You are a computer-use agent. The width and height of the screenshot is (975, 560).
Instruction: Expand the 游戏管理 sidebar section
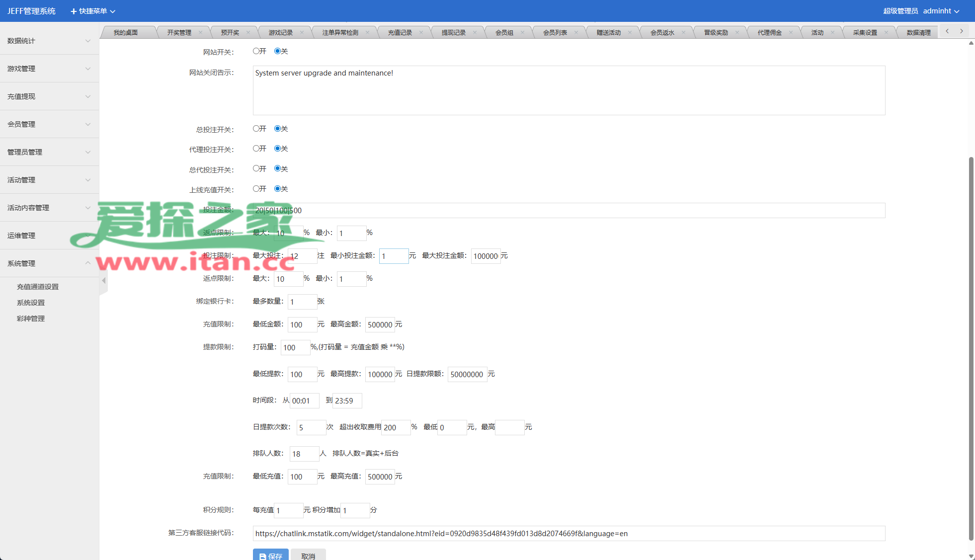[49, 69]
